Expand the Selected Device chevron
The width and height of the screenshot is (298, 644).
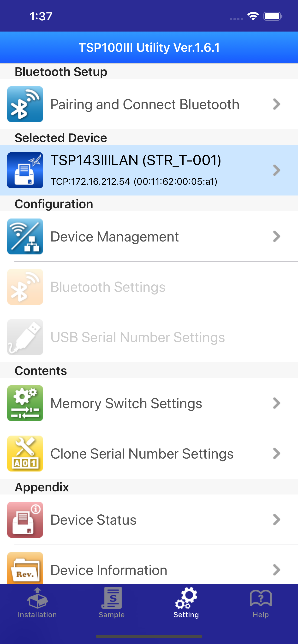click(276, 170)
